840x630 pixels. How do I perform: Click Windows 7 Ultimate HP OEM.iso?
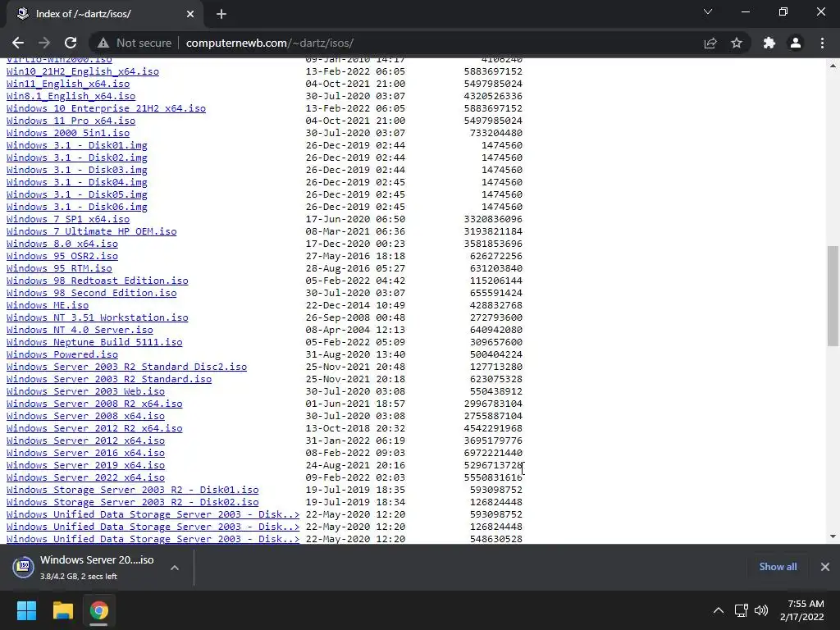pyautogui.click(x=92, y=231)
